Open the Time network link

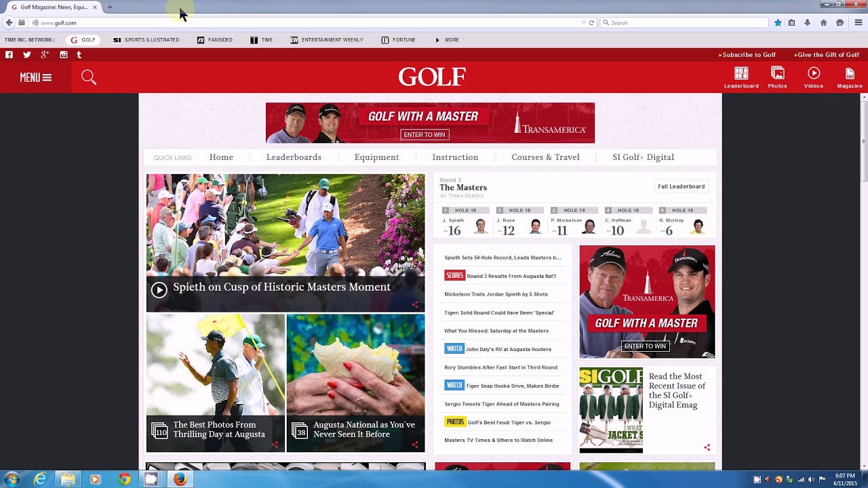tap(262, 40)
